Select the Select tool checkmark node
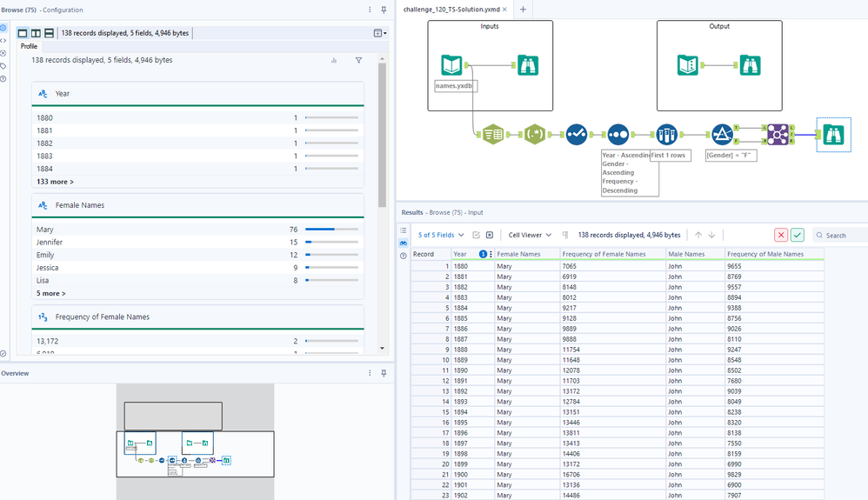This screenshot has height=500, width=868. coord(576,135)
